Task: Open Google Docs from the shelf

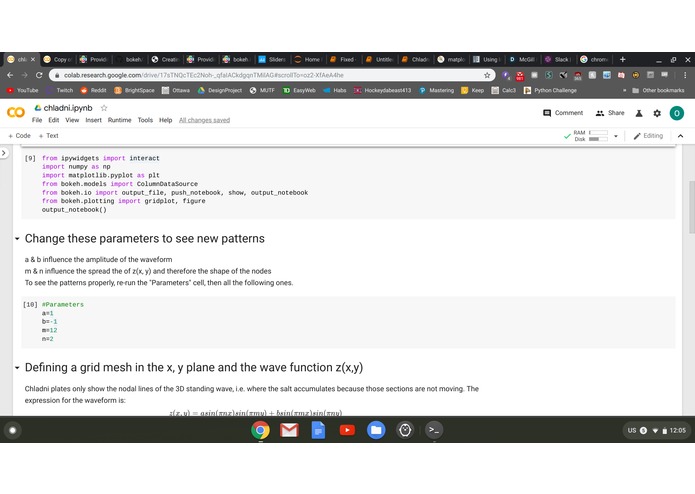Action: click(318, 430)
